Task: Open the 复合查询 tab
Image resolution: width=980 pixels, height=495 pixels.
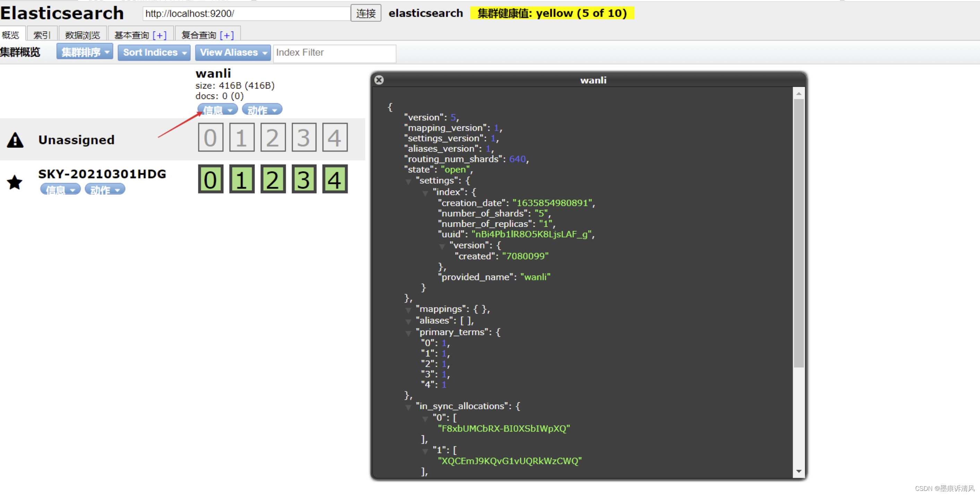Action: pos(199,35)
